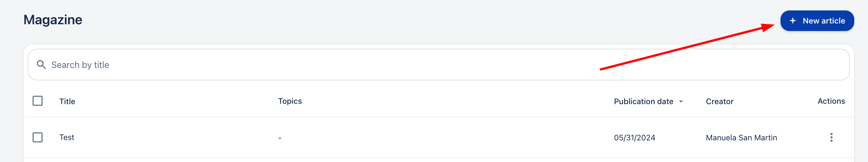Click the New article button
Viewport: 868px width, 162px height.
tap(817, 21)
